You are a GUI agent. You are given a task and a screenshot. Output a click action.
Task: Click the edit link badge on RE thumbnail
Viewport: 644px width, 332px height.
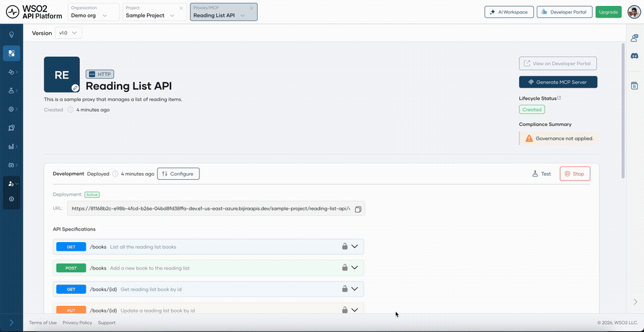pyautogui.click(x=75, y=87)
